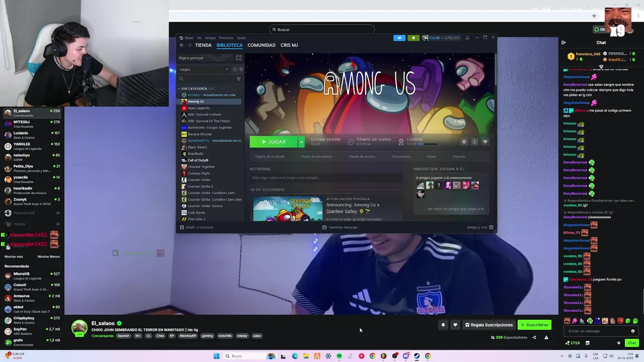Show ready-to-play games filter icon

pos(241,69)
